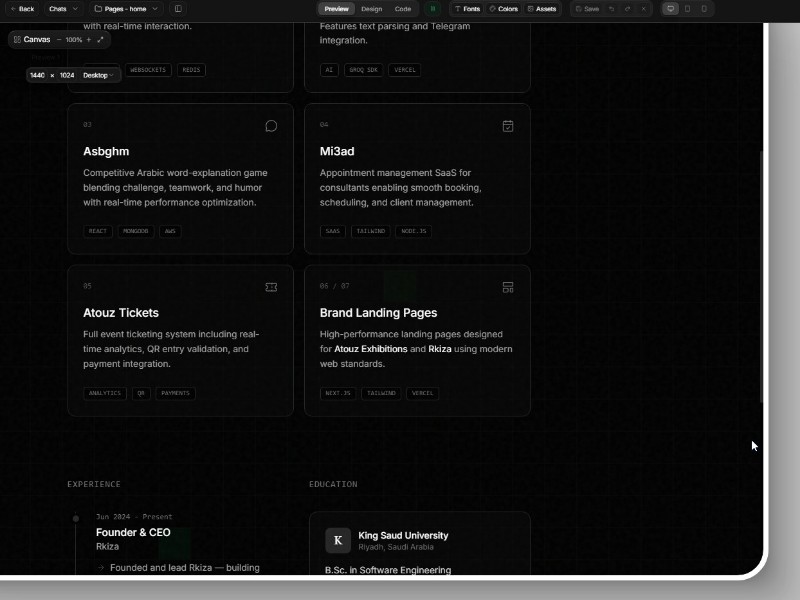Open the Fonts panel
800x600 pixels.
click(467, 9)
